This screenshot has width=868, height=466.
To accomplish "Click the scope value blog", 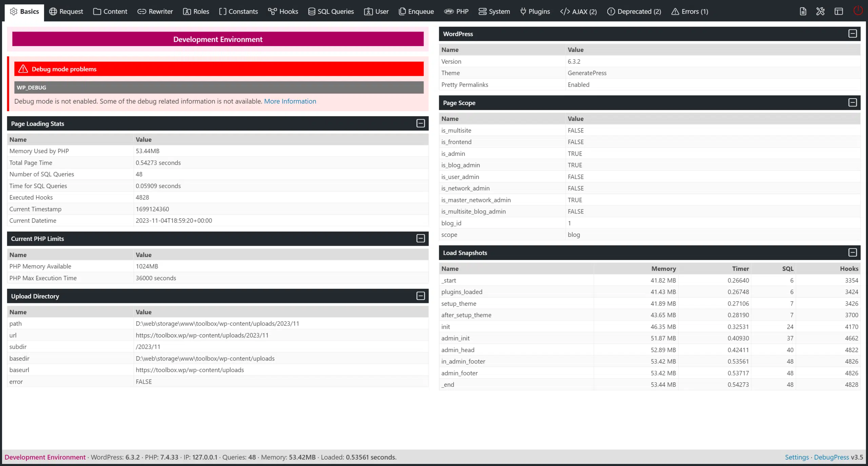I will coord(574,235).
